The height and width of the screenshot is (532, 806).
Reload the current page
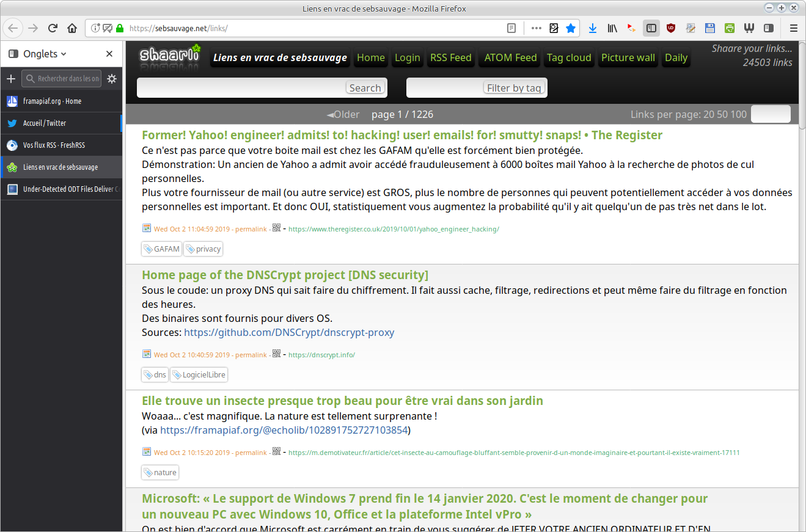click(53, 28)
